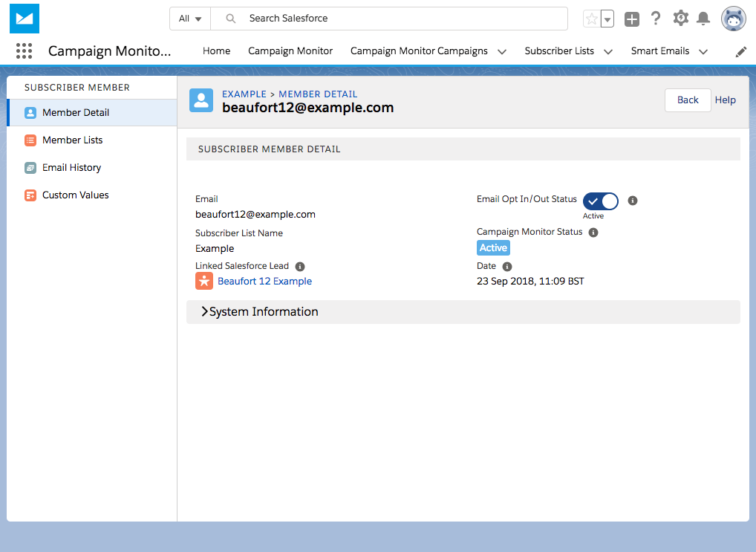This screenshot has width=756, height=552.
Task: Click the Email value beaufort12@example.com
Action: point(255,215)
